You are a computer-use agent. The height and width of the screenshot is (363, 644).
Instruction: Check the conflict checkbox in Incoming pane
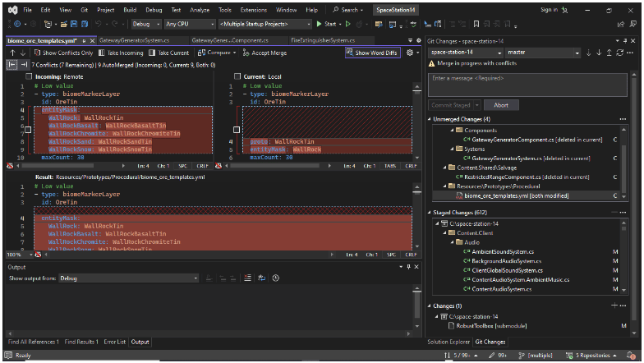click(x=28, y=130)
